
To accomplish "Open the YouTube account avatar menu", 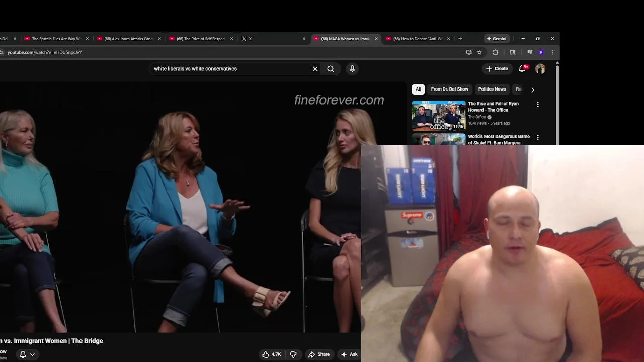I will [540, 69].
